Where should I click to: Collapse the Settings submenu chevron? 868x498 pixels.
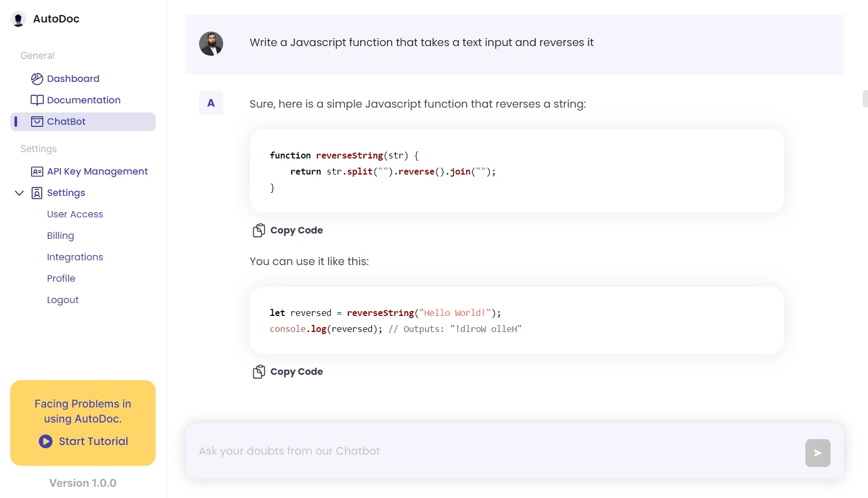coord(19,193)
